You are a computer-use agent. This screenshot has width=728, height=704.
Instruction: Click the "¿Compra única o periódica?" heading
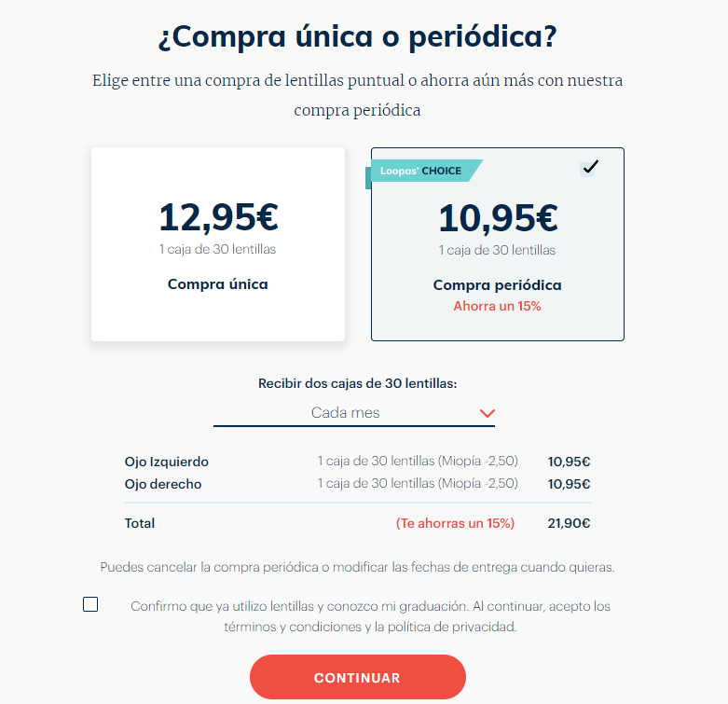(357, 38)
